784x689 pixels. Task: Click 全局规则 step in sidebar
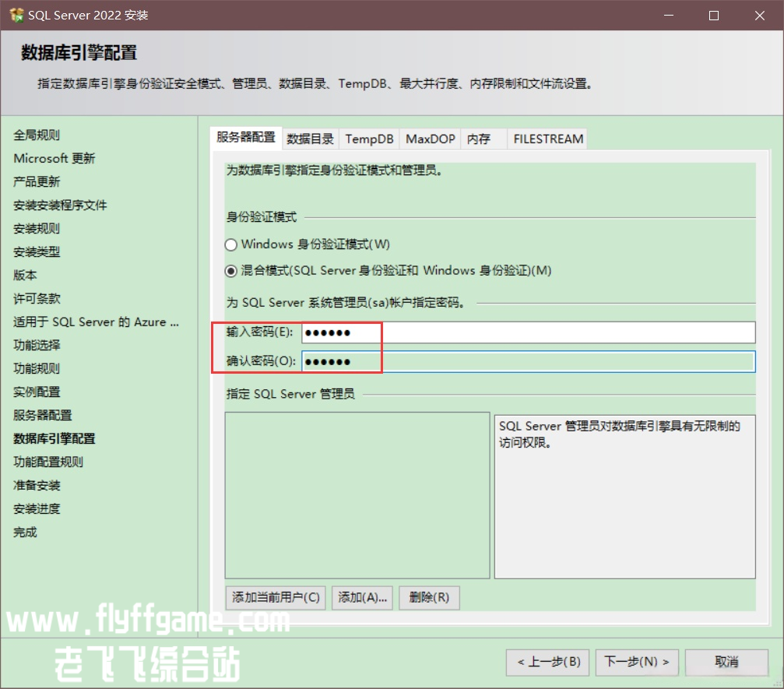click(x=37, y=135)
